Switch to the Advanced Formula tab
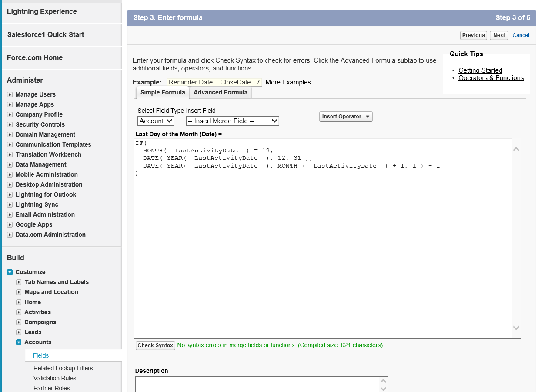Image resolution: width=538 pixels, height=392 pixels. (221, 92)
